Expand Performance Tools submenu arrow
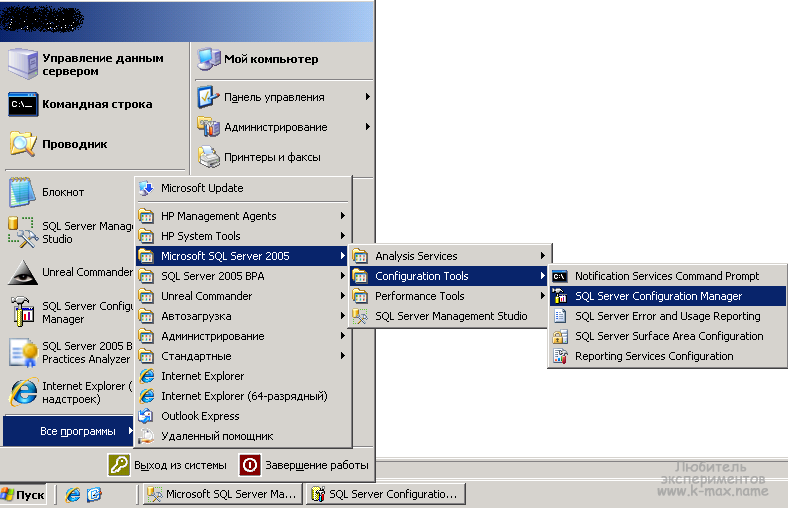This screenshot has height=508, width=788. pos(543,296)
